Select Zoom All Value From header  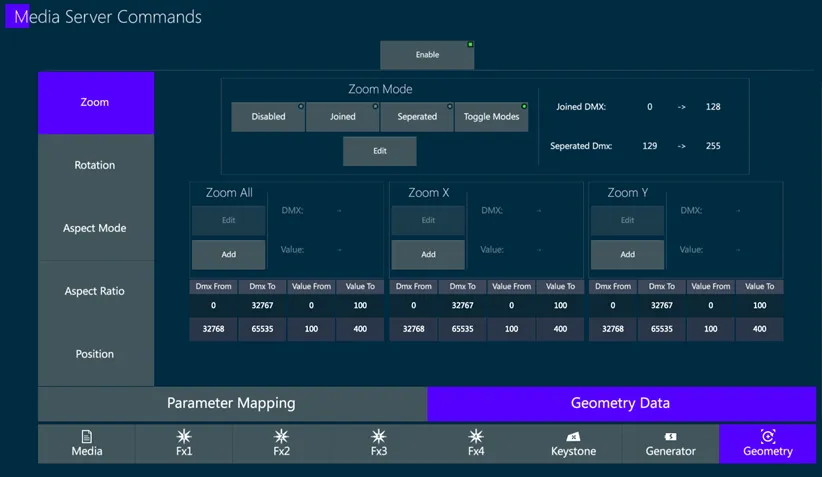(311, 287)
